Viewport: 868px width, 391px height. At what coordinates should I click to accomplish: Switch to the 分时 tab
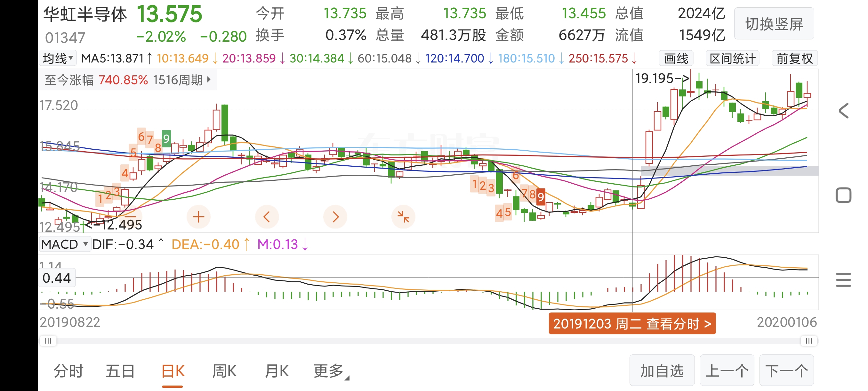tap(69, 371)
